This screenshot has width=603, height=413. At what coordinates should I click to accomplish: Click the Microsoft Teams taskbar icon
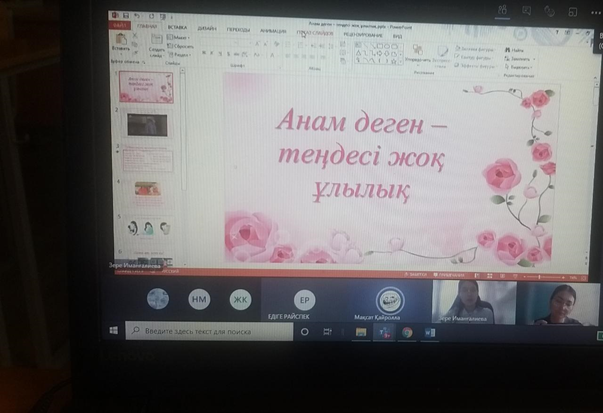pos(383,332)
